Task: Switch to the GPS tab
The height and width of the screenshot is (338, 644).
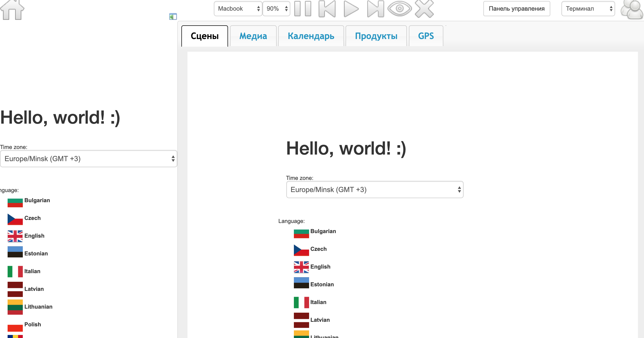Action: 426,36
